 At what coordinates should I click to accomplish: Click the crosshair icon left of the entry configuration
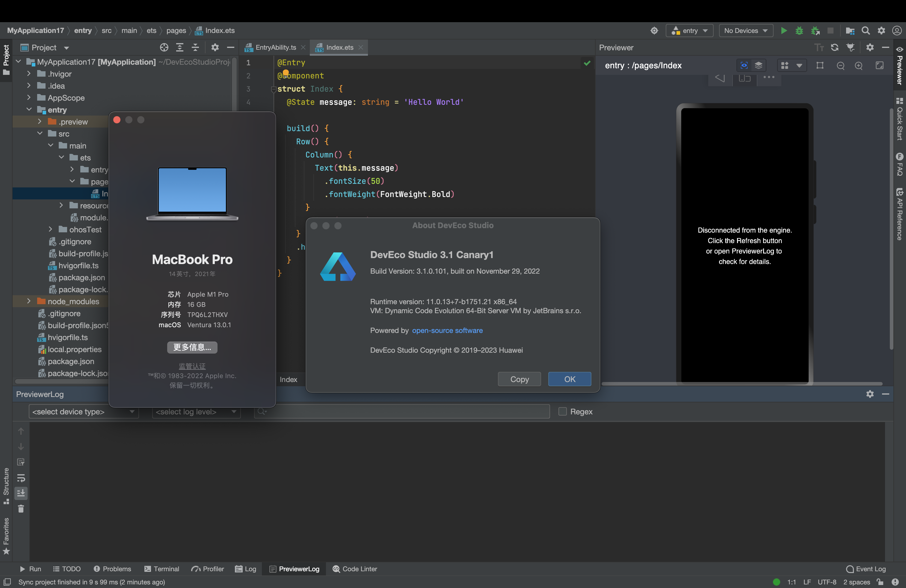[x=654, y=31]
